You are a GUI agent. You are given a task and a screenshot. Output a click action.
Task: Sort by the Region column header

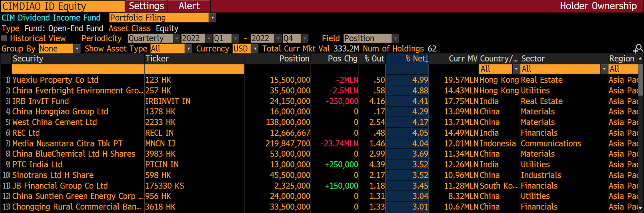pos(623,59)
